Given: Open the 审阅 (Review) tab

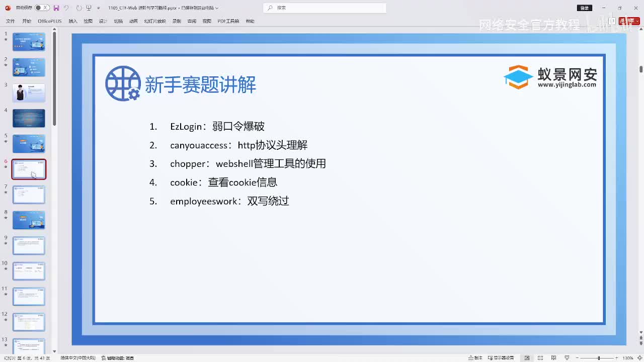Looking at the screenshot, I should (192, 21).
